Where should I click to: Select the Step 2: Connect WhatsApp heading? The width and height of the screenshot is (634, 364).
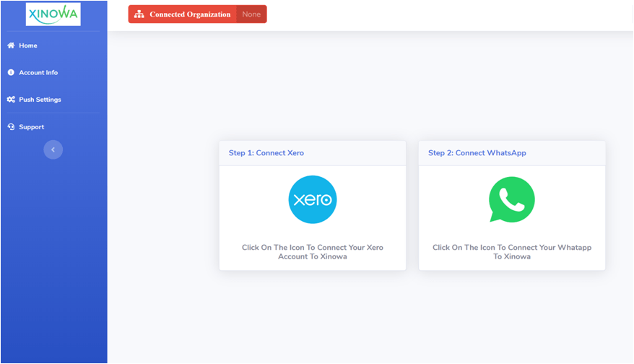click(477, 153)
